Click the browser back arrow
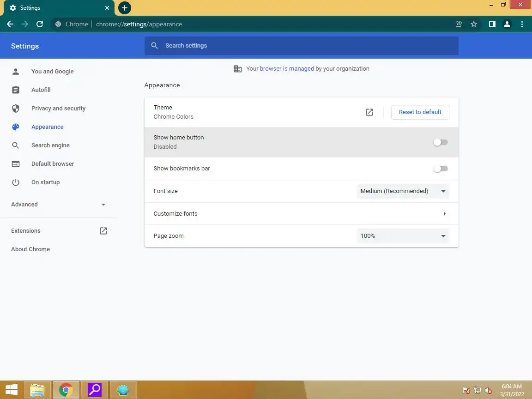The width and height of the screenshot is (532, 399). 10,24
